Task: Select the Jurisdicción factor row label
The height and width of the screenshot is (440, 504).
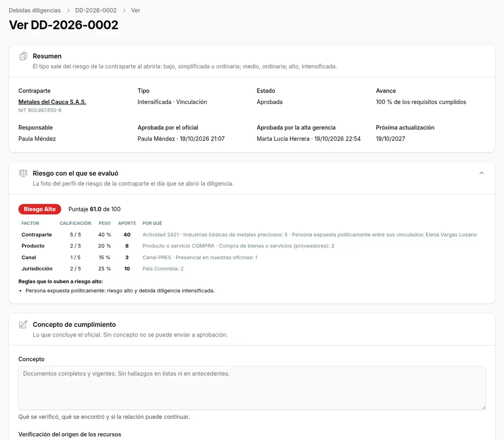Action: click(x=37, y=269)
